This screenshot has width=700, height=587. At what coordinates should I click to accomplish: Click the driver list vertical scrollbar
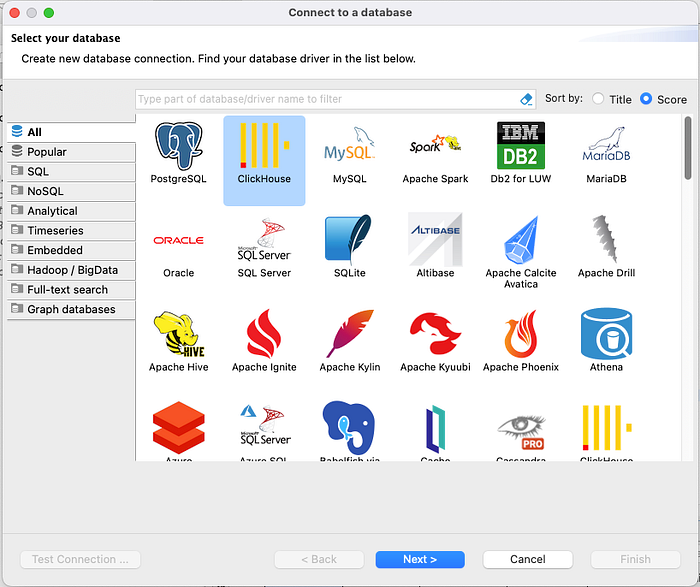(688, 148)
